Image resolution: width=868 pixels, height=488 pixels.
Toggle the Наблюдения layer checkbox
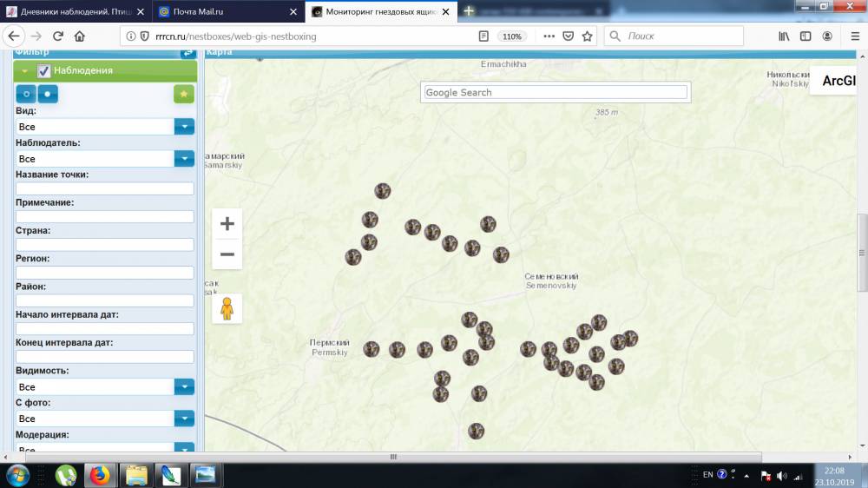[x=43, y=70]
